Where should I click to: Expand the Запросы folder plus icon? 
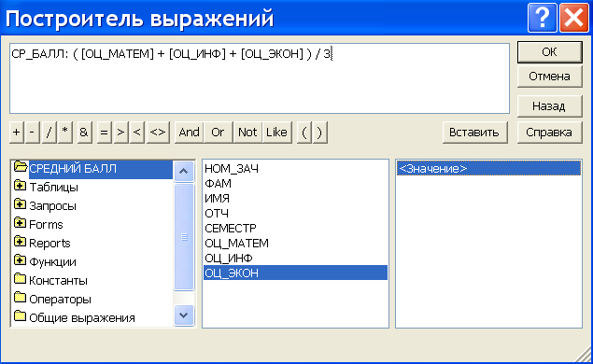pyautogui.click(x=20, y=204)
